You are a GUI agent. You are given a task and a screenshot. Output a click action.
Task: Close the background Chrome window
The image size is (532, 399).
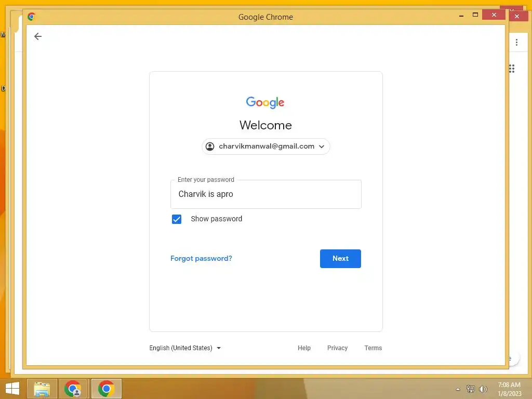517,16
